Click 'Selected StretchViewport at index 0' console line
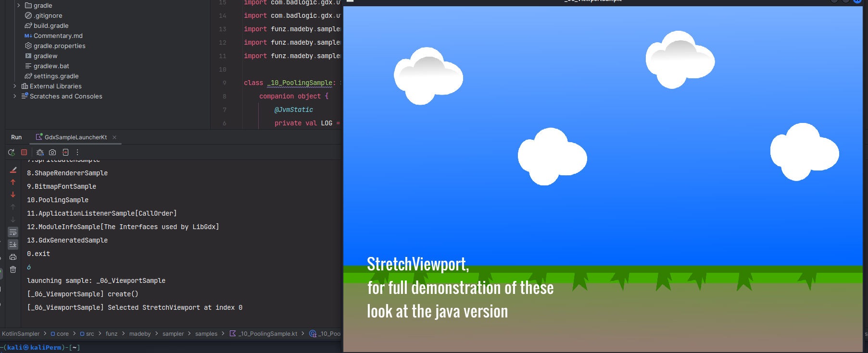 [x=135, y=308]
